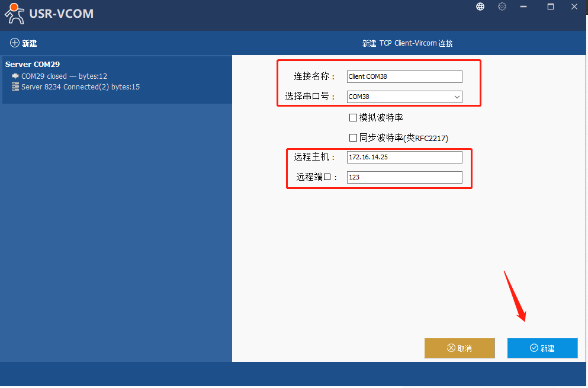
Task: Click the serial port icon beside COM29 closed
Action: pyautogui.click(x=15, y=76)
